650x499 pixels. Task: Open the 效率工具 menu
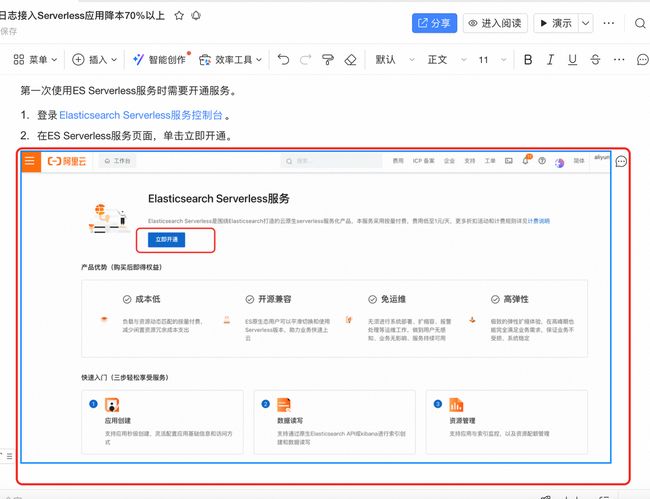pyautogui.click(x=230, y=60)
